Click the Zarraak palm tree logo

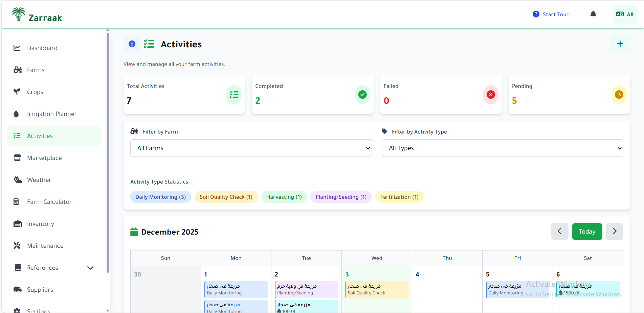[19, 15]
